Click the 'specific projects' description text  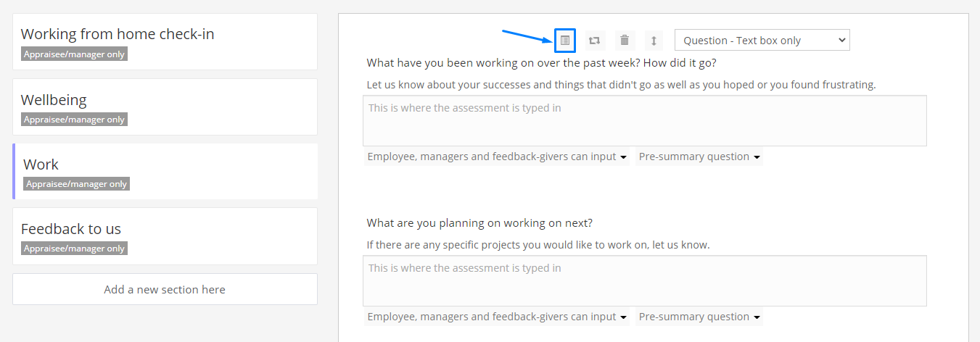538,245
